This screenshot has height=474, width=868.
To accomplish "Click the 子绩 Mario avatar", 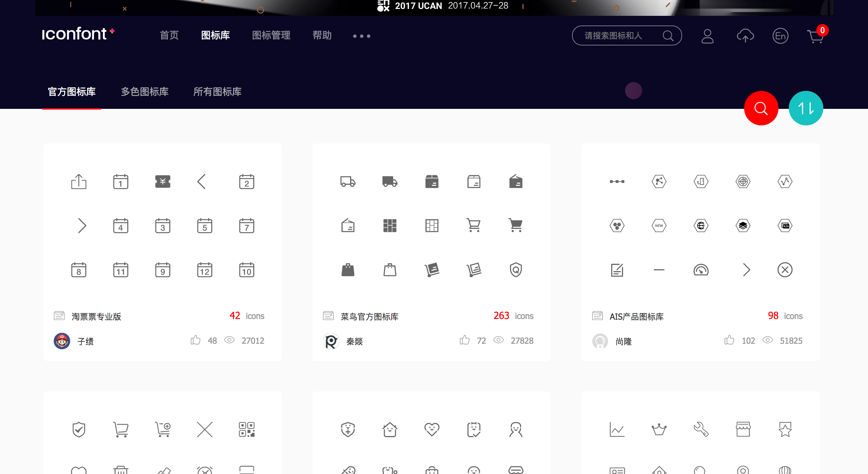I will pyautogui.click(x=62, y=341).
